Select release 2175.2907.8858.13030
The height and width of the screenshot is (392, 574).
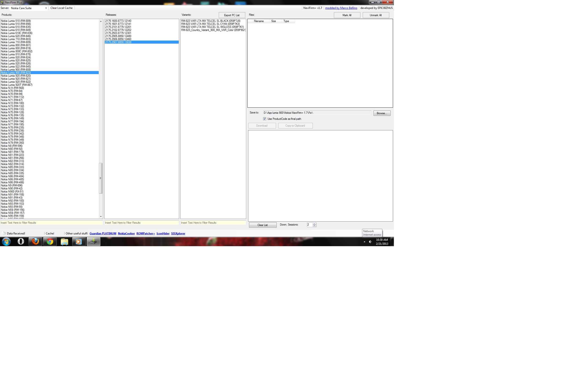coord(142,42)
